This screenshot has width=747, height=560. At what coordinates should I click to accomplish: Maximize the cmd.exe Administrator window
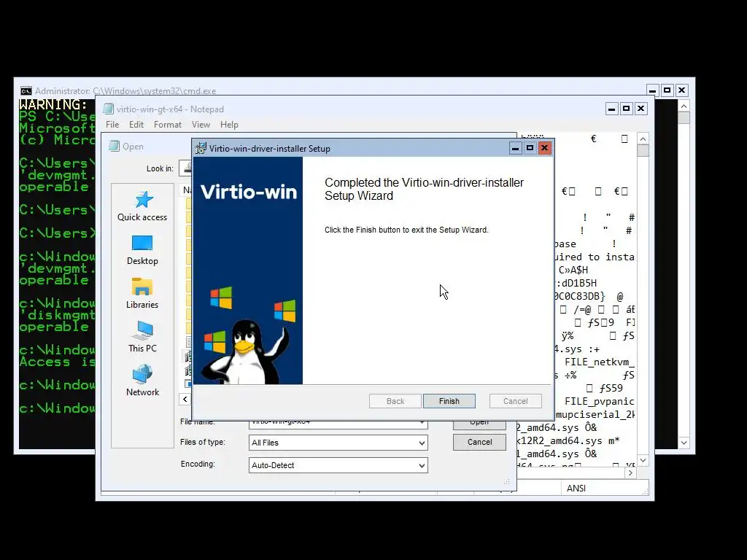point(667,90)
